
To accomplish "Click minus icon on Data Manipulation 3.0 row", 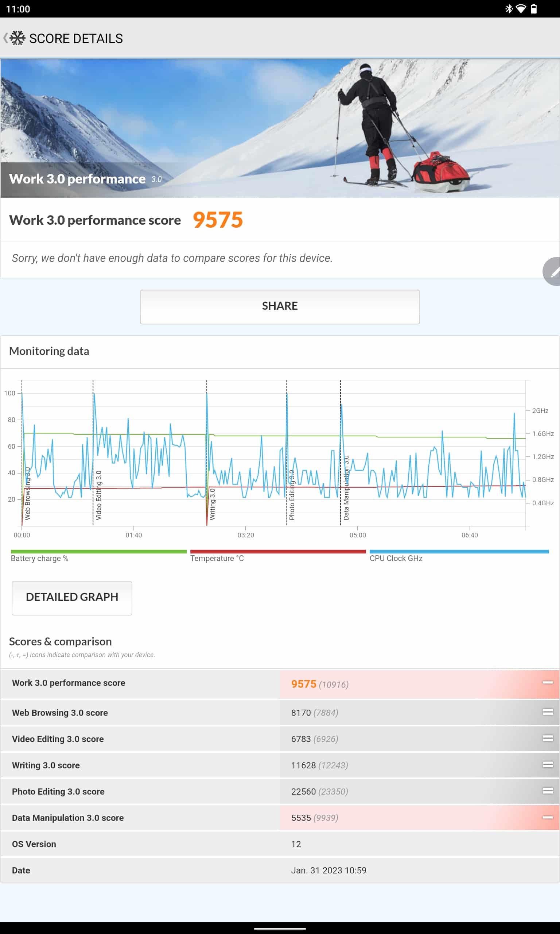I will point(547,817).
